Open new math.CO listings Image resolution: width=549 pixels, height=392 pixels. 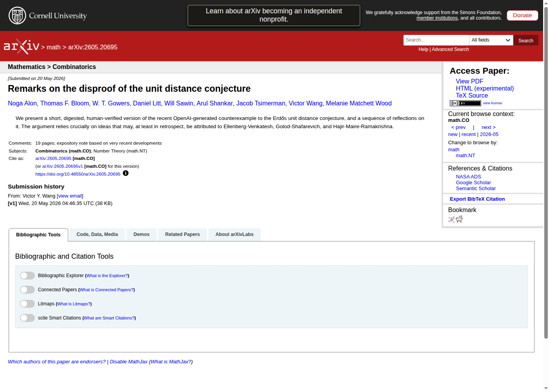coord(453,134)
